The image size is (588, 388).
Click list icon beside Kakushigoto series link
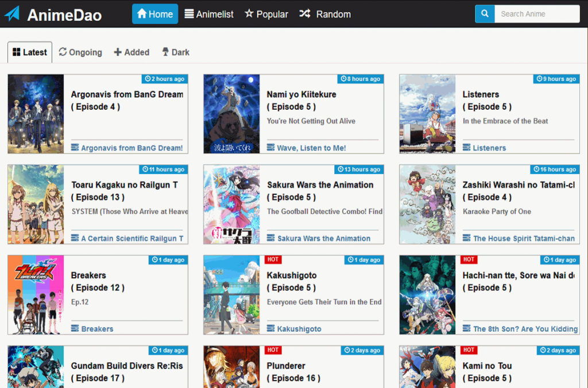(271, 328)
